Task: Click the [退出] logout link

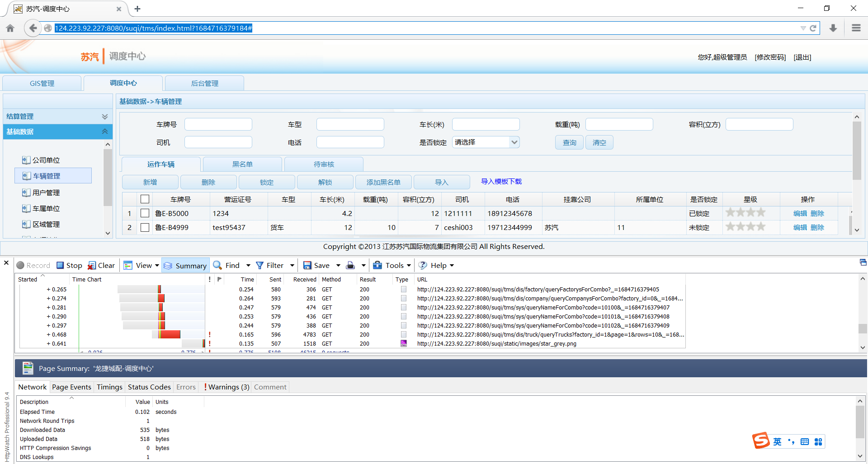Action: 802,57
